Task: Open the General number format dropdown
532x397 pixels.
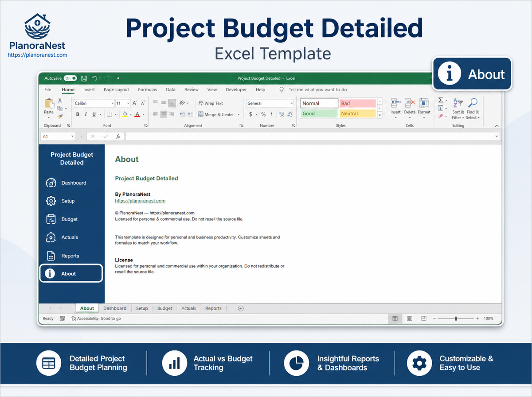Action: click(x=292, y=103)
